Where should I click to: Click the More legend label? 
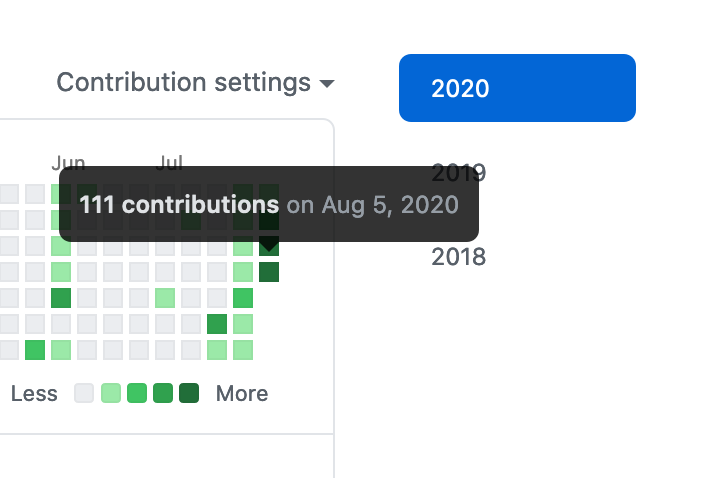click(242, 393)
